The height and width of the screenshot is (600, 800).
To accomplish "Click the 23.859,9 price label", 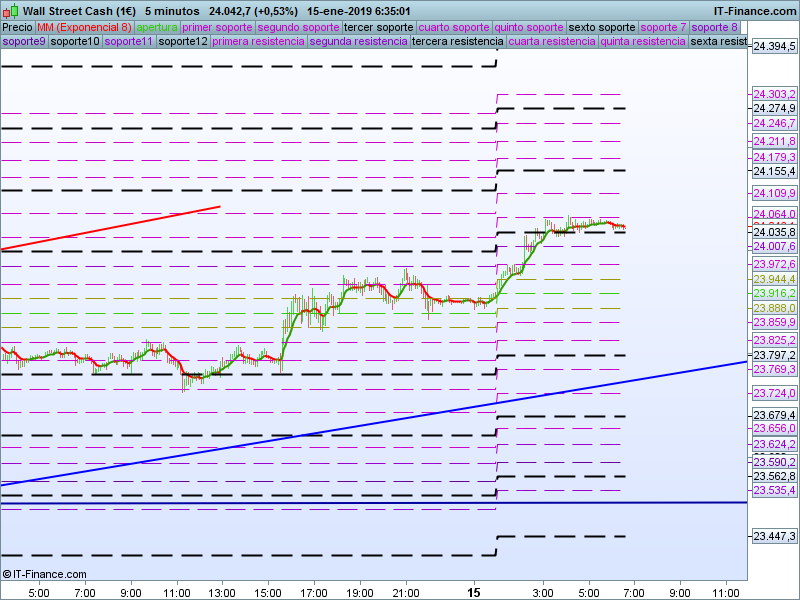I will 774,322.
